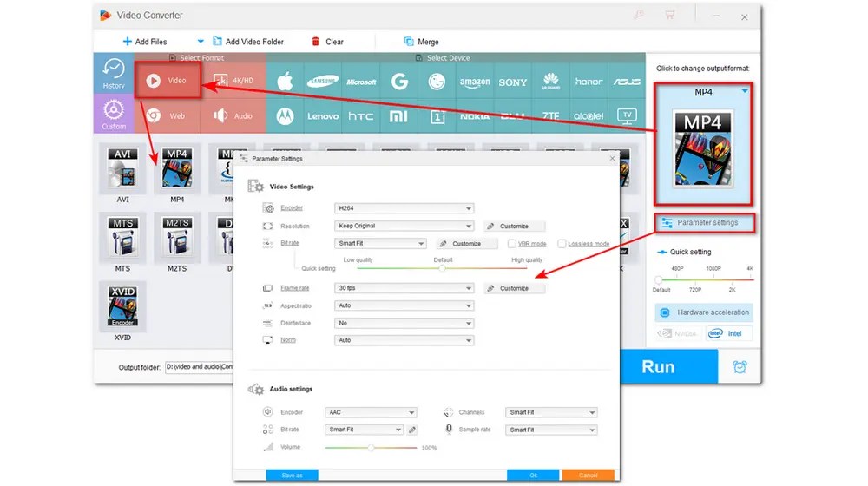This screenshot has height=486, width=868.
Task: Confirm parameter settings with Ok
Action: [533, 475]
